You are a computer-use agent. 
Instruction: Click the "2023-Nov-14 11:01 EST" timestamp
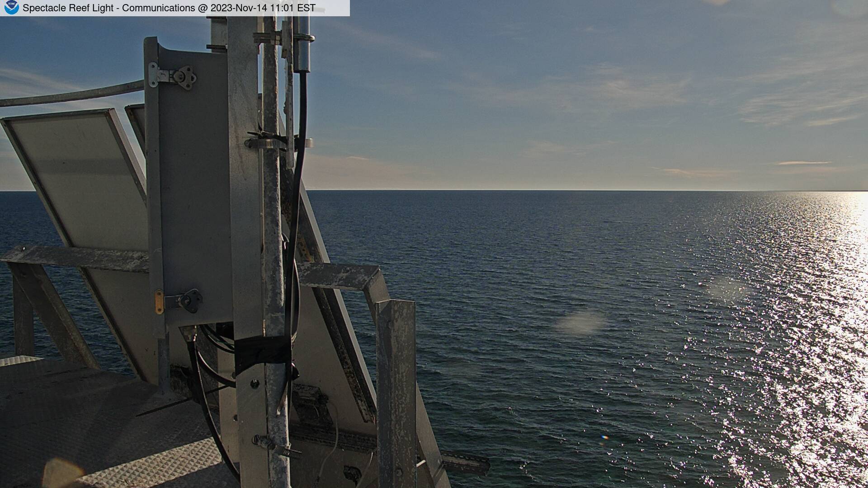[263, 8]
